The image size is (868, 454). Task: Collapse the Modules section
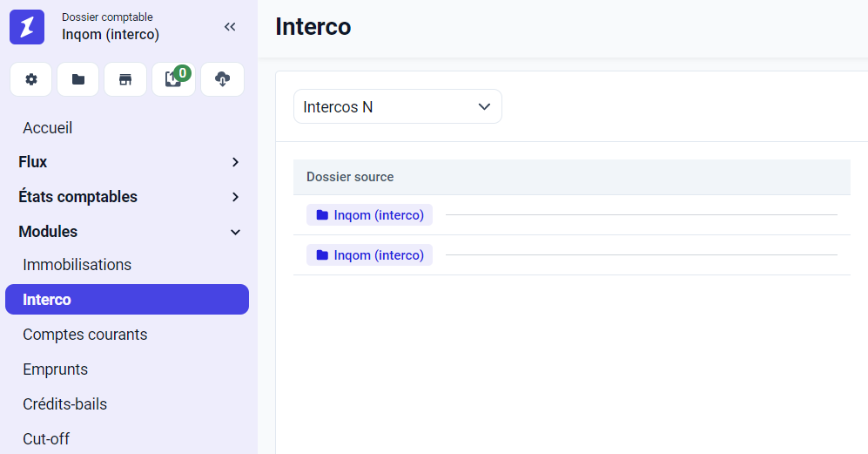coord(129,232)
